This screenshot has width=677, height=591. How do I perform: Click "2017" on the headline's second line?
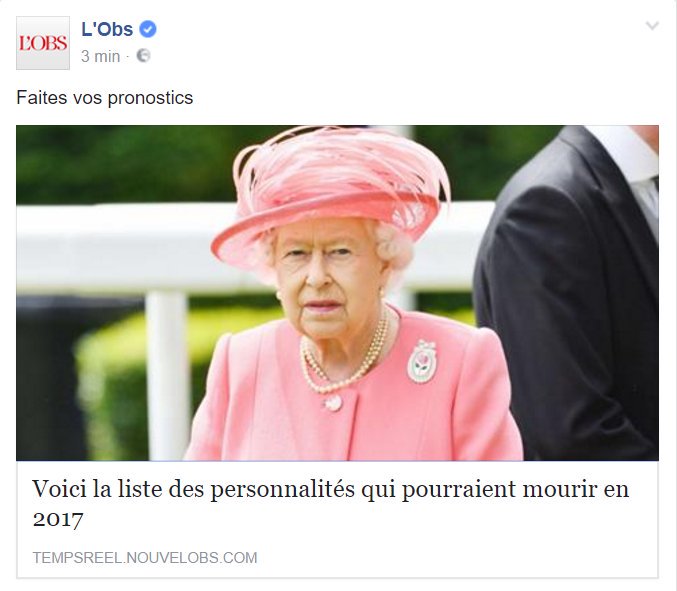[x=58, y=519]
